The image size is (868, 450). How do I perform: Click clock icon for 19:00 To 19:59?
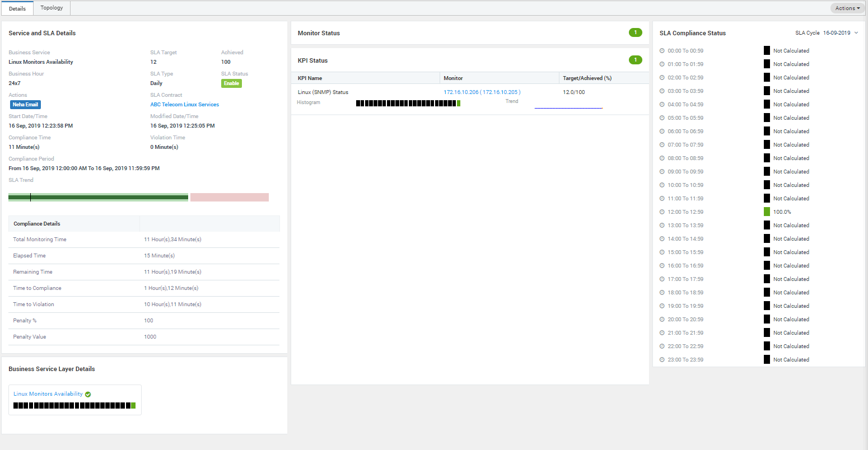click(662, 306)
